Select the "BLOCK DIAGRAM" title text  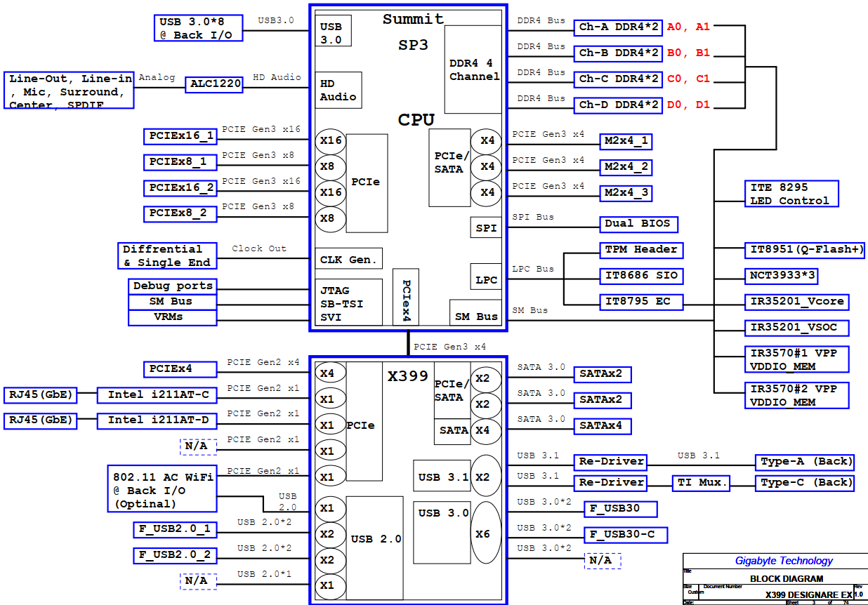tap(787, 579)
